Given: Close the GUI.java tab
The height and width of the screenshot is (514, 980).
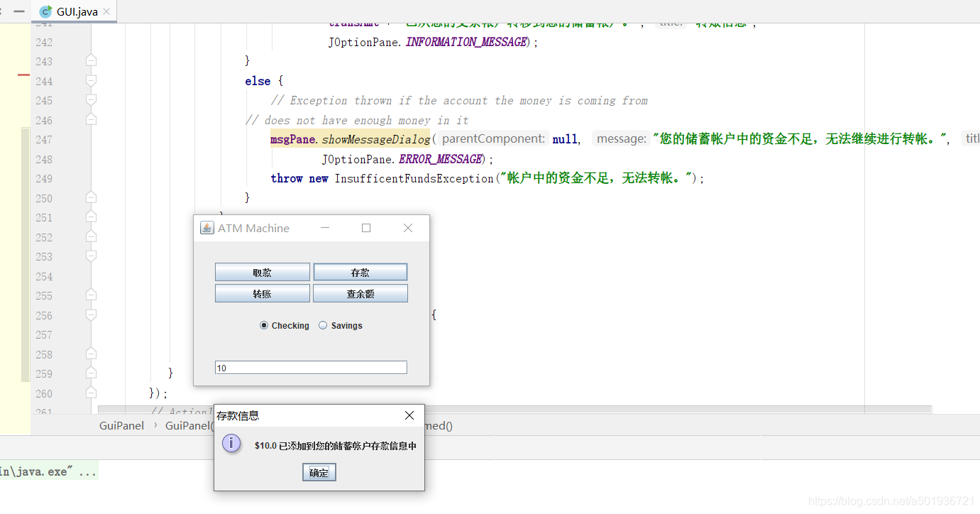Looking at the screenshot, I should pyautogui.click(x=105, y=11).
